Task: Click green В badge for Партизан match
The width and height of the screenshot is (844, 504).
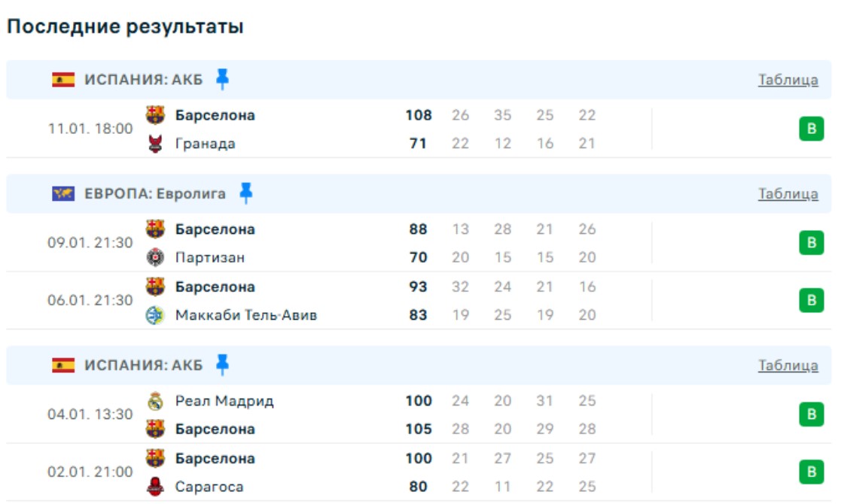Action: (811, 243)
